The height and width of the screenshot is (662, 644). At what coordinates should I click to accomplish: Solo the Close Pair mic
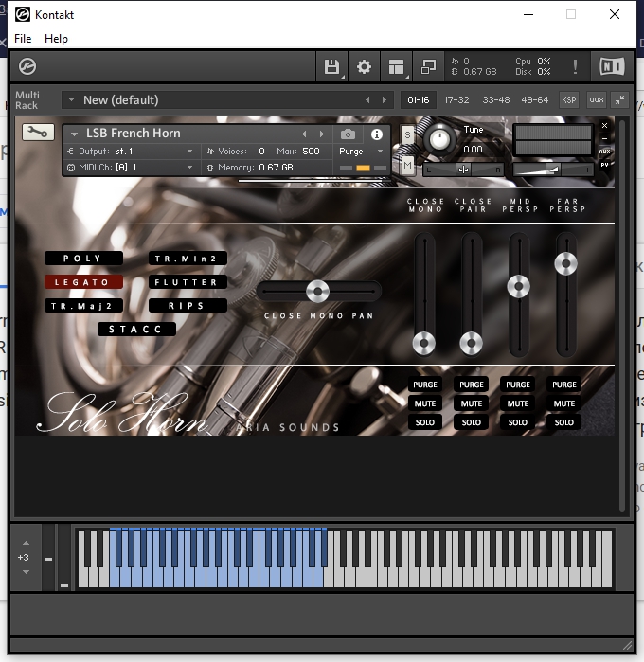[x=472, y=422]
